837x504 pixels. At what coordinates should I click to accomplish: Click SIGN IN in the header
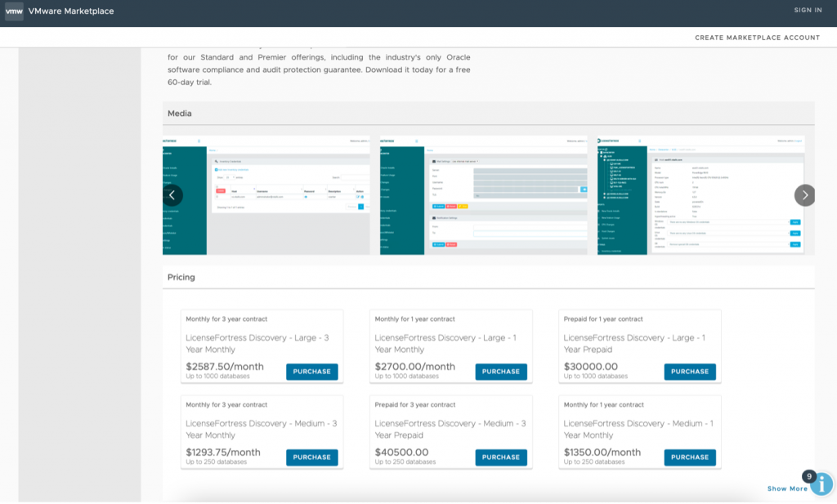click(x=808, y=10)
